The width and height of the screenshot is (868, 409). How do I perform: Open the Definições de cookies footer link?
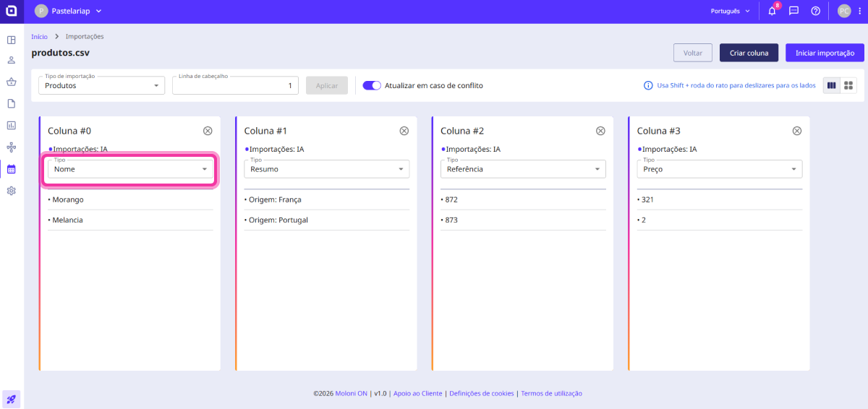point(482,394)
